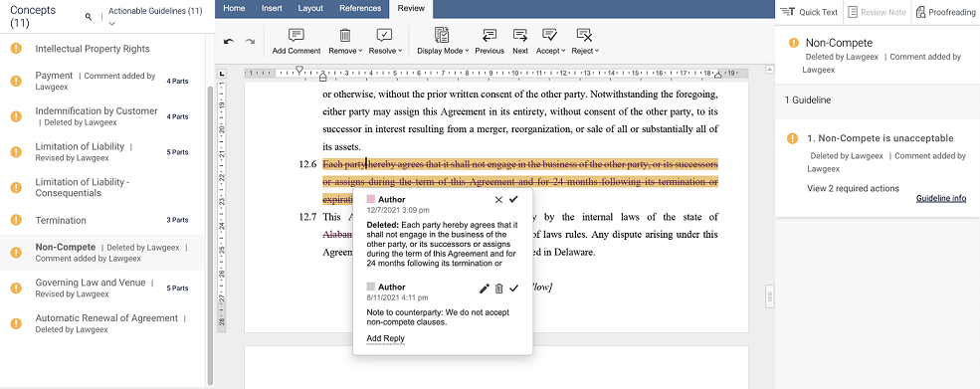This screenshot has height=389, width=980.
Task: Click the right panel collapse handle
Action: click(770, 296)
